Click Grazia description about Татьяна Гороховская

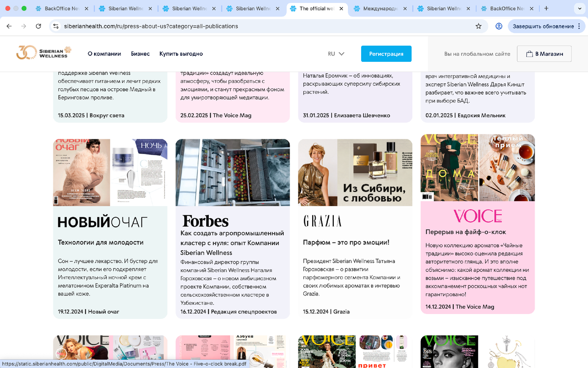[352, 277]
